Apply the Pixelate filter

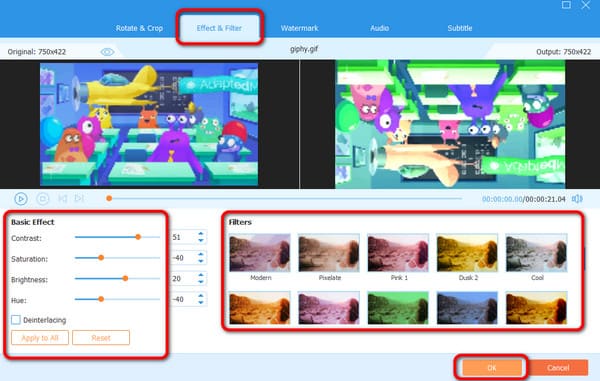click(329, 253)
